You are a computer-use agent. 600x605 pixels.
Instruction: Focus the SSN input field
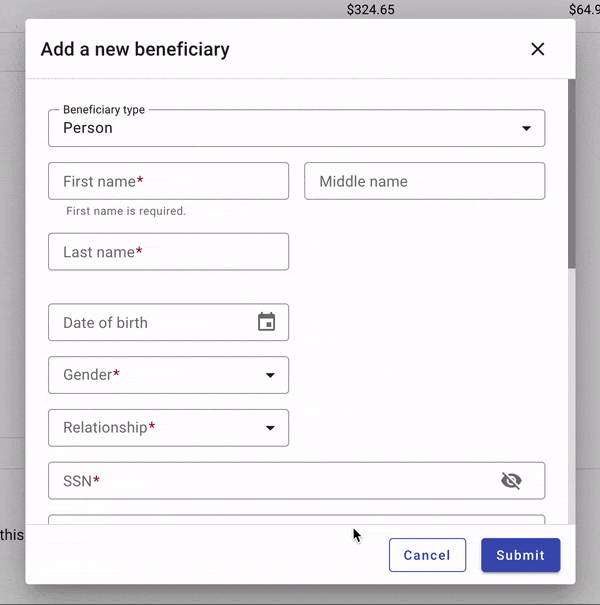[270, 481]
